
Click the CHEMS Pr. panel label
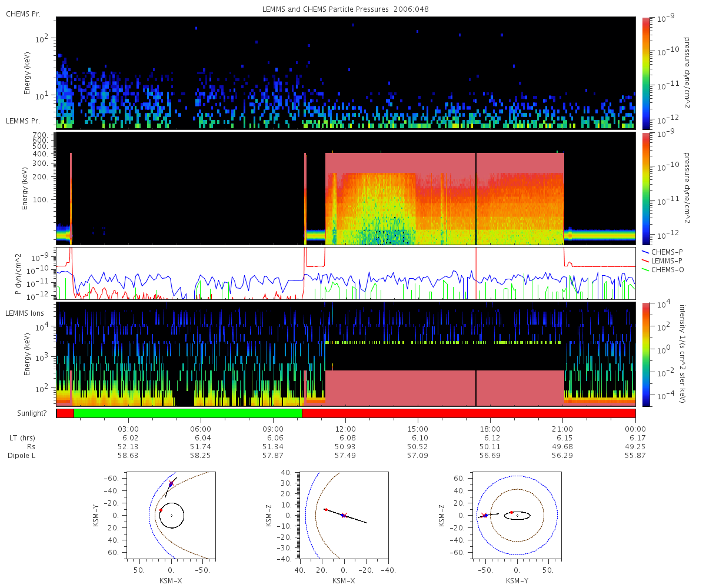click(x=23, y=14)
